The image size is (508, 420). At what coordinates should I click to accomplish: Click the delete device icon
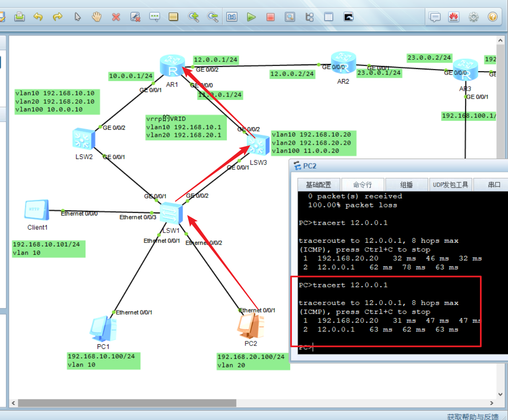(116, 17)
